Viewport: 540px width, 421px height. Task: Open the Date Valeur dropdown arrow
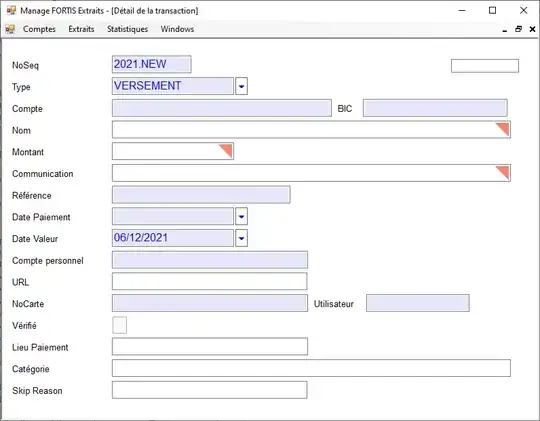click(241, 238)
